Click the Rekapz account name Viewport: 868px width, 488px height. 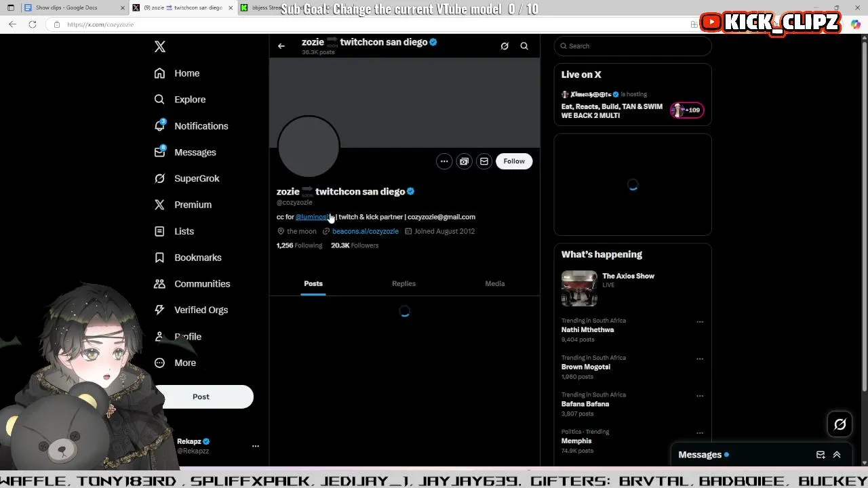pyautogui.click(x=189, y=441)
